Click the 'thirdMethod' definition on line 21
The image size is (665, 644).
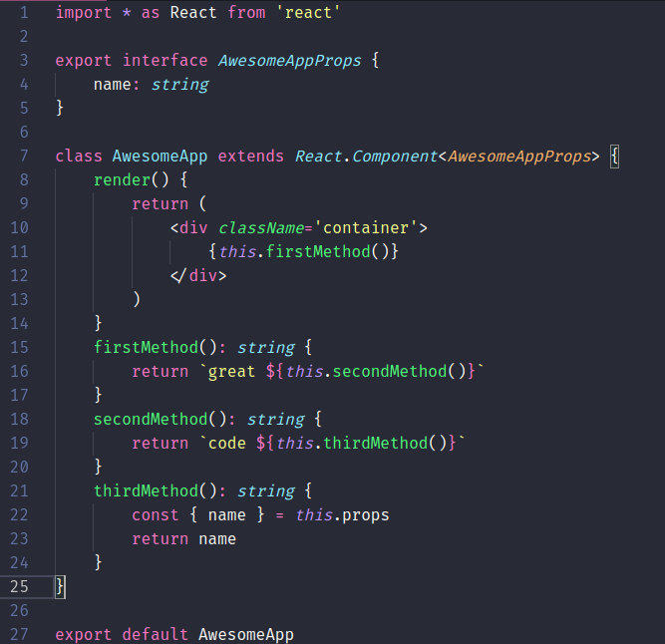pyautogui.click(x=146, y=490)
